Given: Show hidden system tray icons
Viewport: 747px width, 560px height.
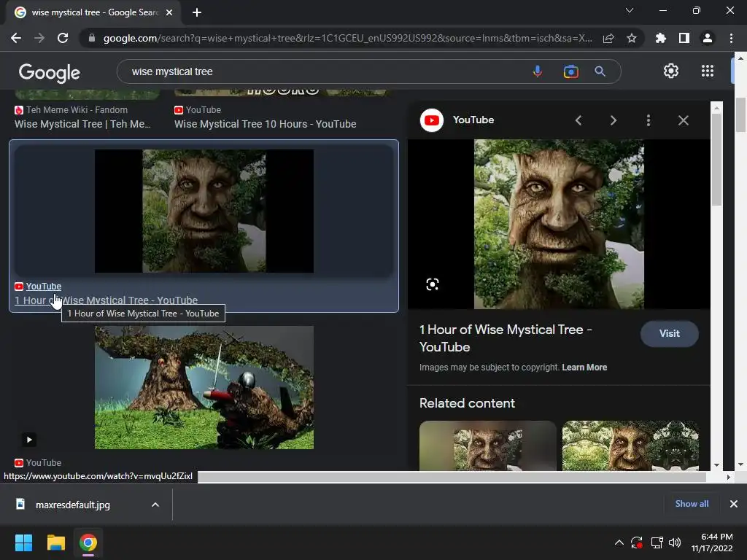Looking at the screenshot, I should point(619,542).
